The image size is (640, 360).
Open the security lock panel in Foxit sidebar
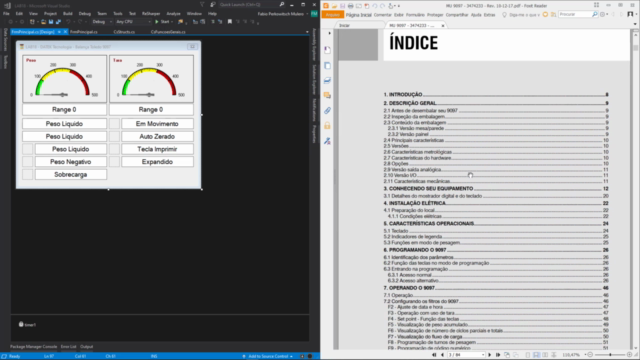[327, 126]
